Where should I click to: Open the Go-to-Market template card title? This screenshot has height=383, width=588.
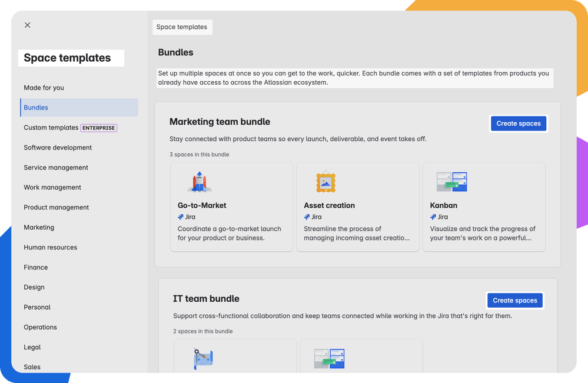click(202, 205)
